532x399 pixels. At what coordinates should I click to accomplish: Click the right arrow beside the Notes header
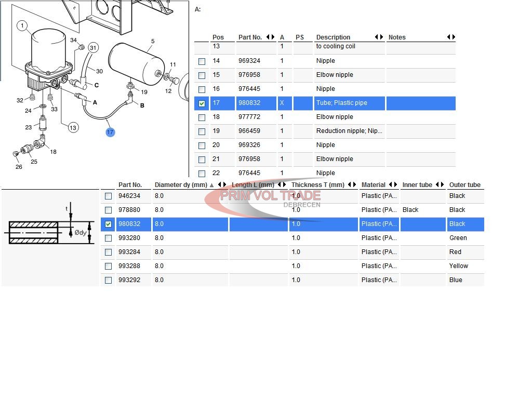[x=454, y=37]
